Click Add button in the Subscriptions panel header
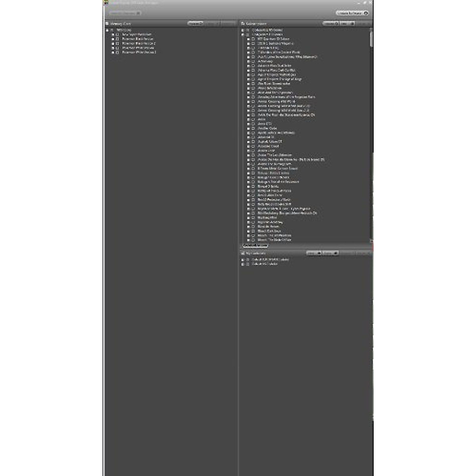Screen dimensions: 476x476 (x=347, y=24)
